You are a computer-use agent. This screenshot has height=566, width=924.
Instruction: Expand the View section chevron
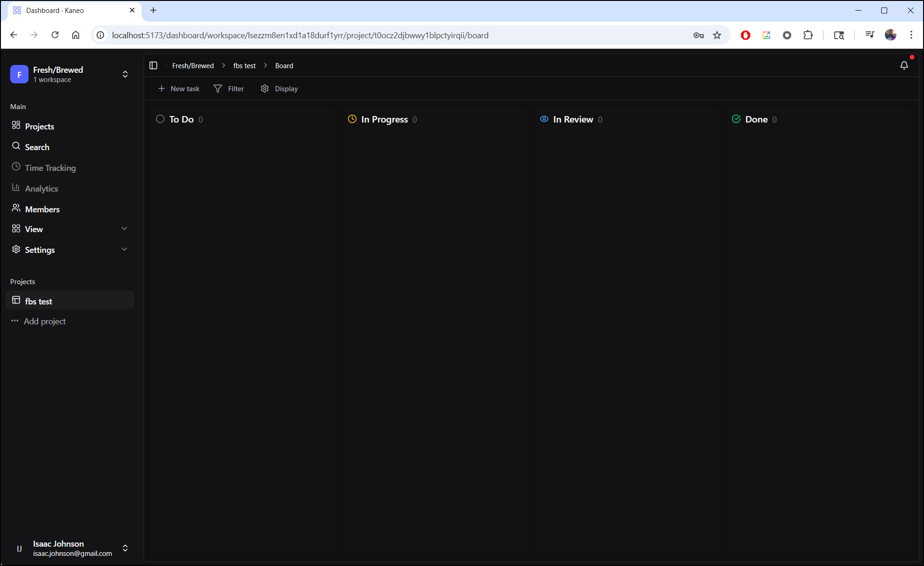click(x=124, y=228)
